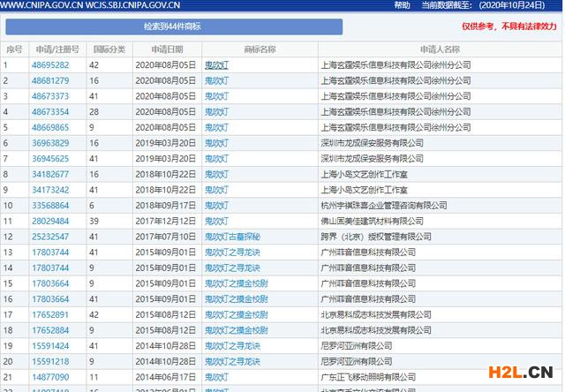Select applicant 尼罗河亚洲有限公司 in row 19

point(356,346)
